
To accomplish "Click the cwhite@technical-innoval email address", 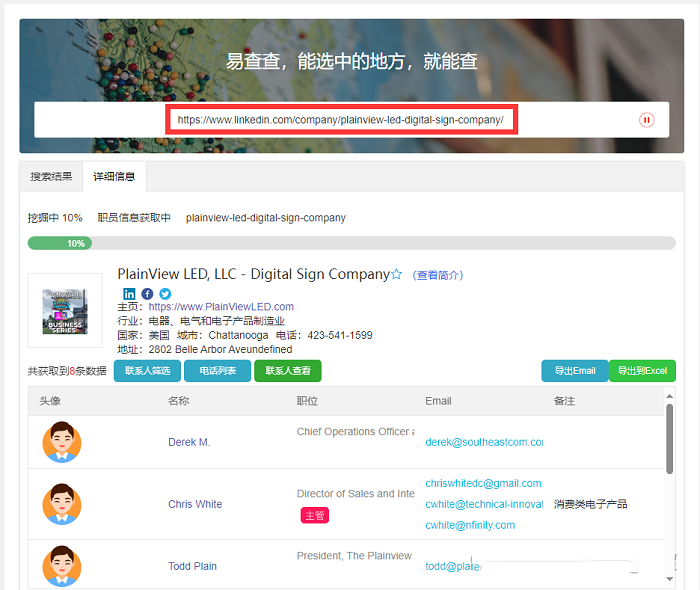I will [x=484, y=504].
